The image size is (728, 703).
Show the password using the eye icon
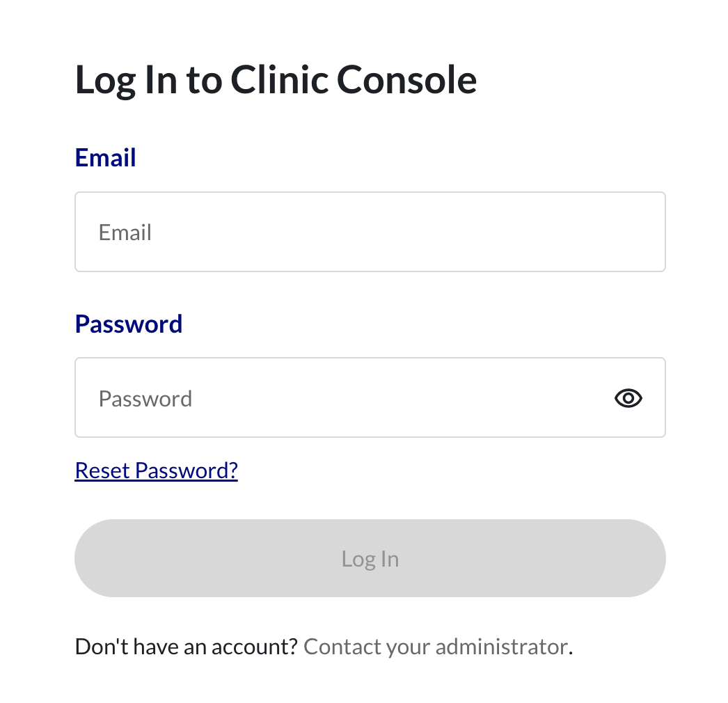[628, 398]
